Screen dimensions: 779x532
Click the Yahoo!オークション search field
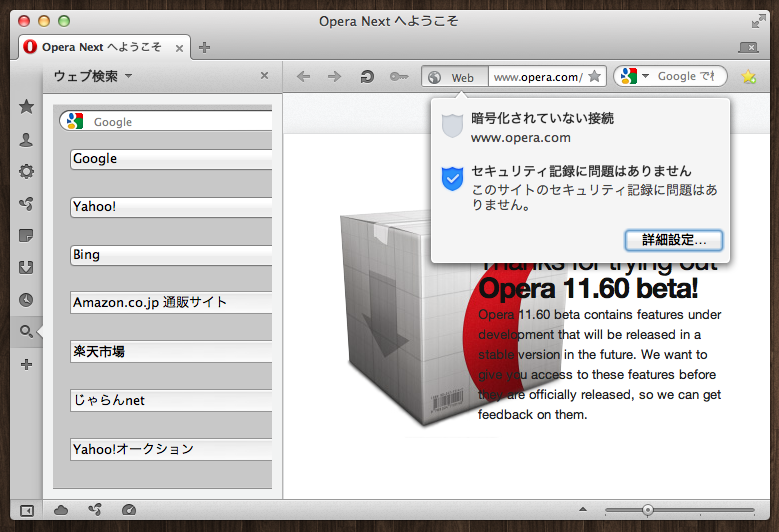point(171,450)
